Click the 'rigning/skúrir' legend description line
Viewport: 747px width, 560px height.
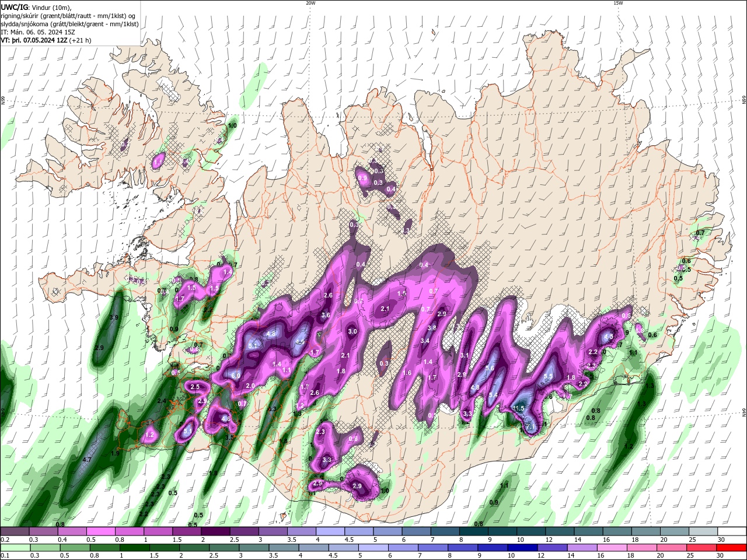68,16
